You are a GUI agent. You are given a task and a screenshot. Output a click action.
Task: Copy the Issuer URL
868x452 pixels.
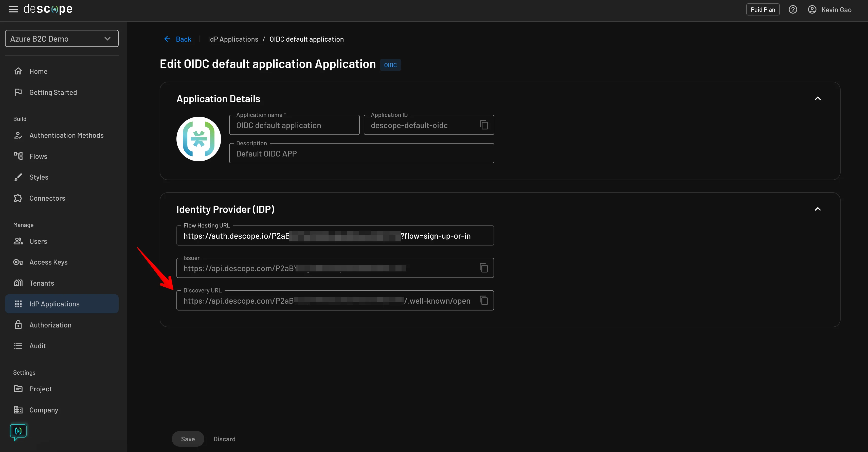(x=484, y=268)
